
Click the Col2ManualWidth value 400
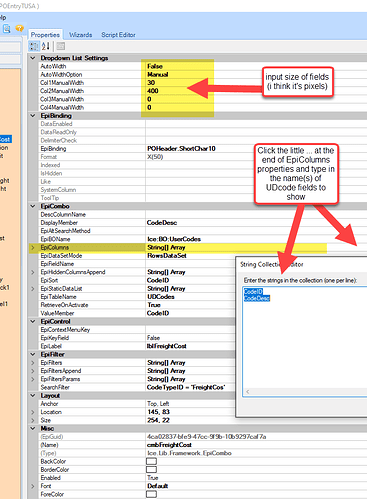[x=153, y=91]
